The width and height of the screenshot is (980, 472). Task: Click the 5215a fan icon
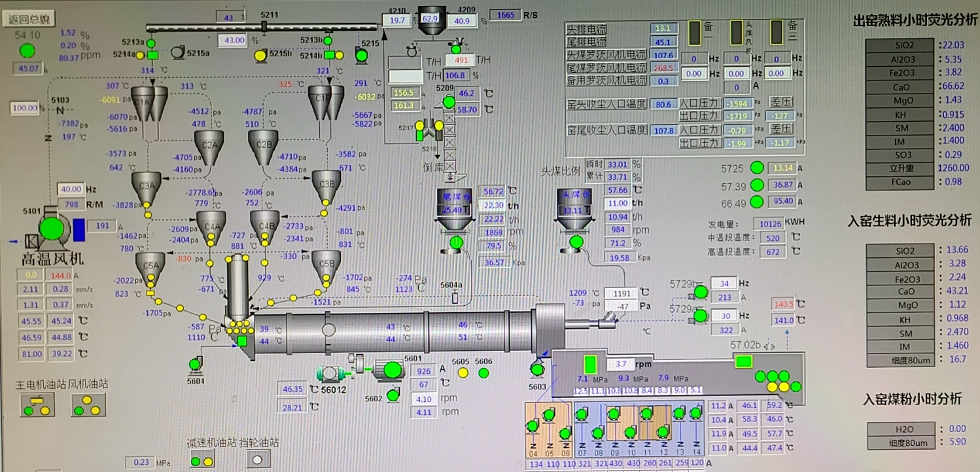tap(176, 54)
